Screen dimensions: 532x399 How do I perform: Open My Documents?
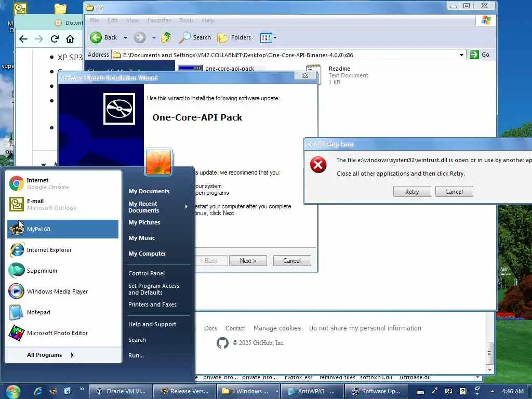click(149, 191)
